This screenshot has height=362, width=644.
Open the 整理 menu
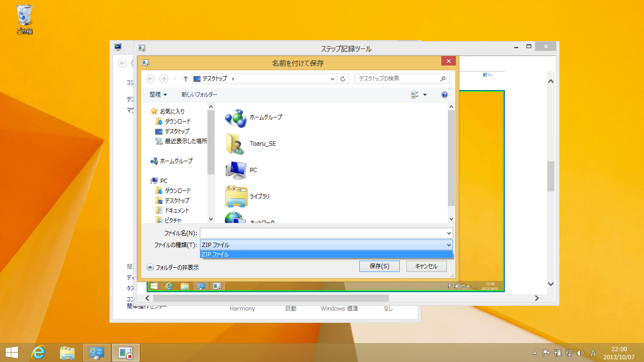point(158,95)
